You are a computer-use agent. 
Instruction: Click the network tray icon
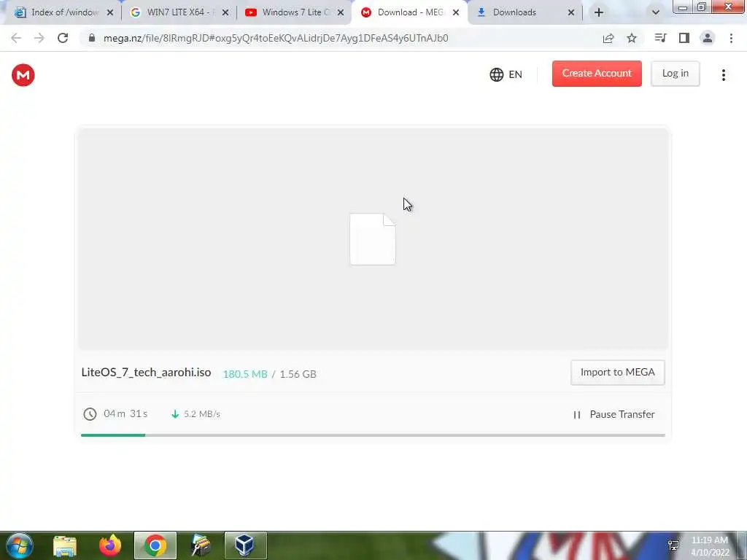(673, 545)
